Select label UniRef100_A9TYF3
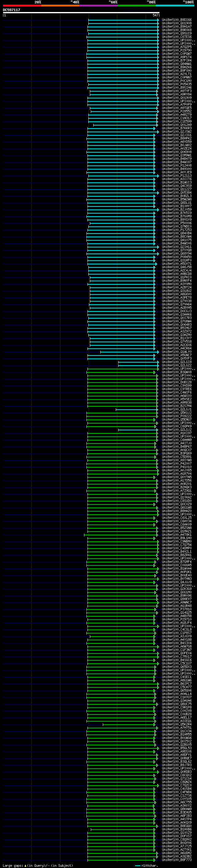Image resolution: width=197 pixels, height=868 pixels. coord(177,91)
